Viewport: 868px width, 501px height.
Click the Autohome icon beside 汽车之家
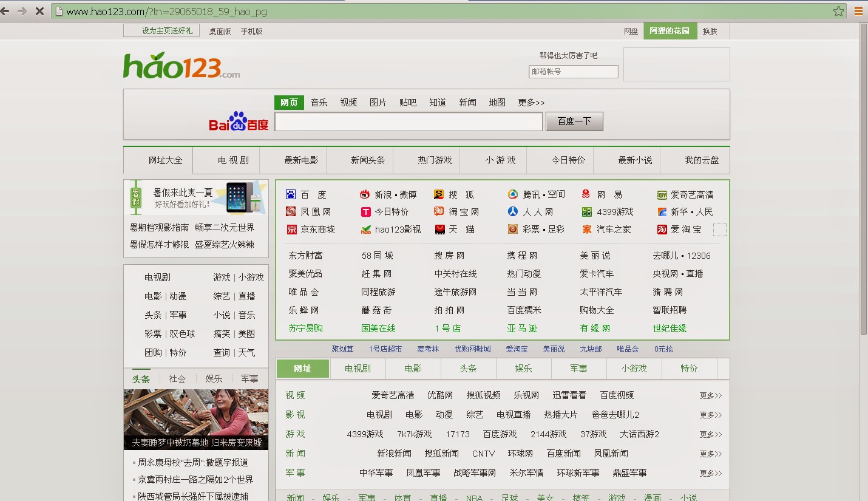[x=587, y=229]
